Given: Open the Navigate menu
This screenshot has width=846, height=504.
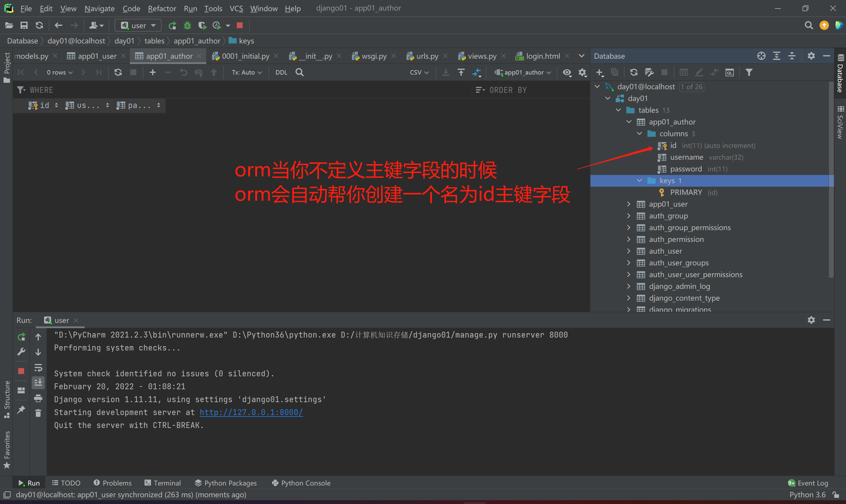Looking at the screenshot, I should [100, 9].
